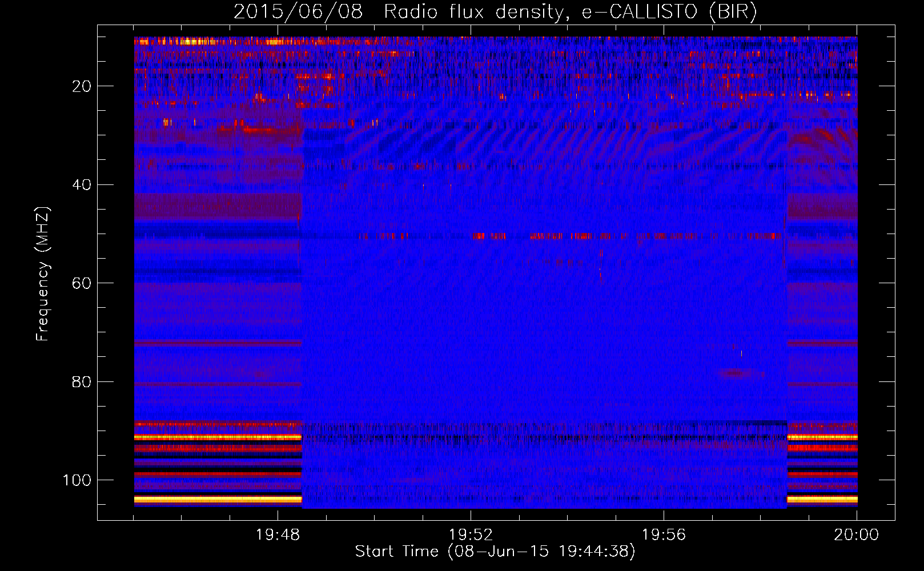The width and height of the screenshot is (924, 571).
Task: Click the plot title "2015/06/08 Radio flux density, e-CALLISTO (BIR)"
Action: [495, 12]
